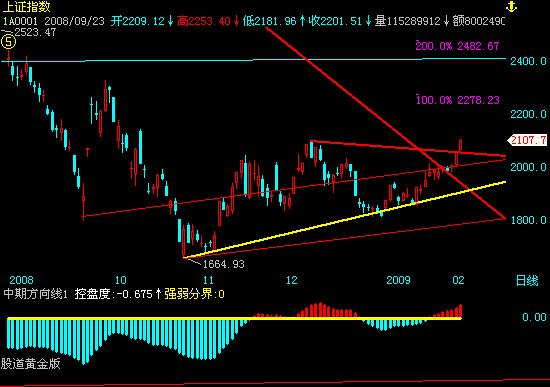
Task: Click the 200.0% 2482.67 projection label
Action: coord(457,46)
